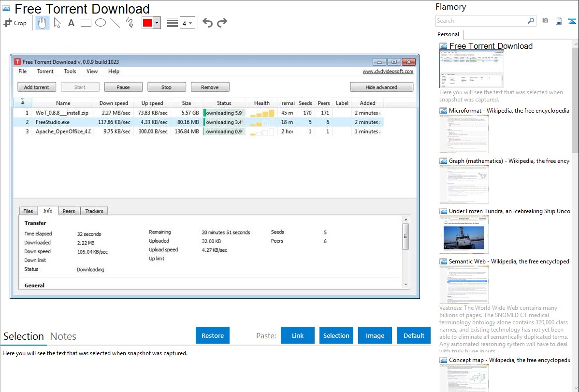Click the Selection paste button
This screenshot has width=579, height=392.
coord(336,335)
